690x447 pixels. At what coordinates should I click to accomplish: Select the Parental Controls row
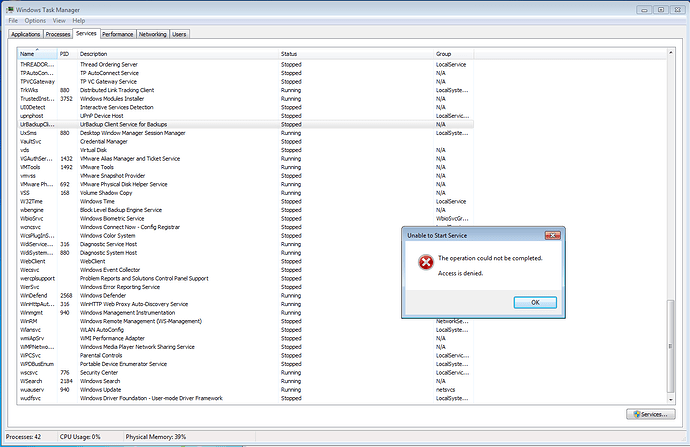pos(246,355)
